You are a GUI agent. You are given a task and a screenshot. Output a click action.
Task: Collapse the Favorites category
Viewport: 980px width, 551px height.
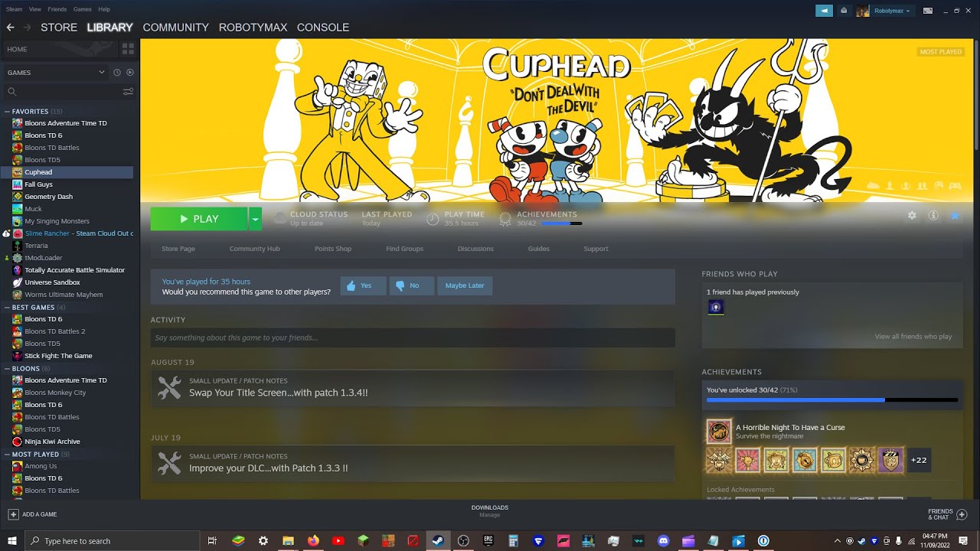pos(8,112)
